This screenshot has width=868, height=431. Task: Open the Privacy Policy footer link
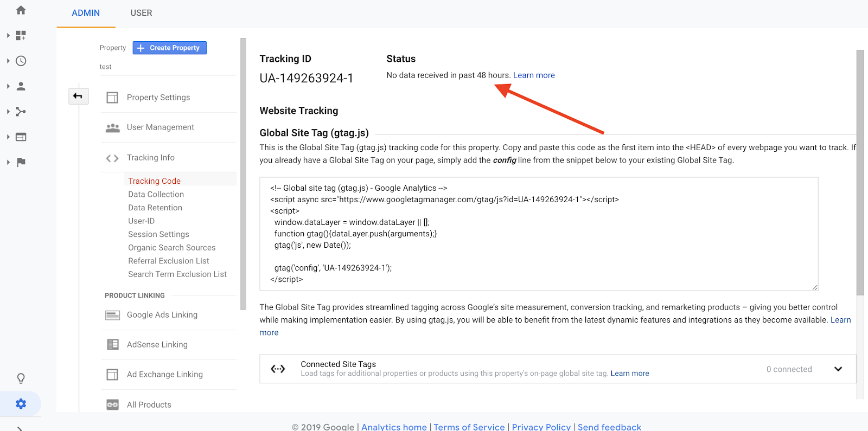tap(541, 427)
